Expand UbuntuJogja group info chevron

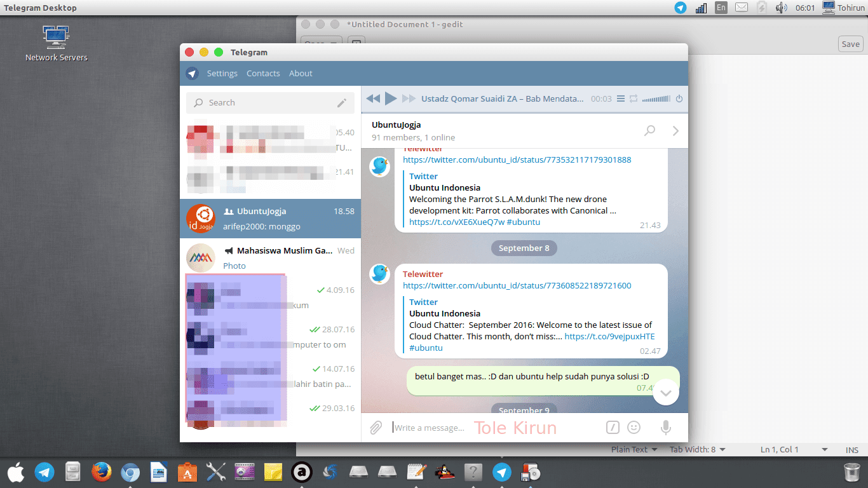point(675,130)
